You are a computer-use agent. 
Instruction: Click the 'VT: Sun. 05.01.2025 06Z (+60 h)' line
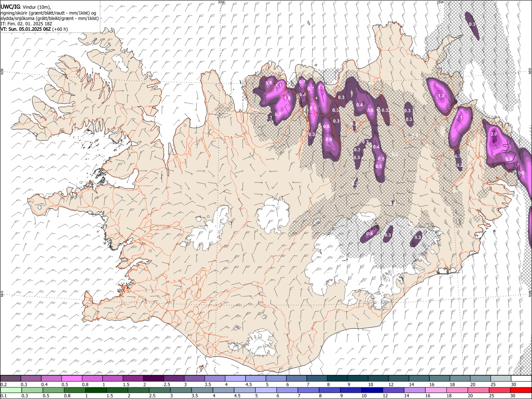(34, 29)
